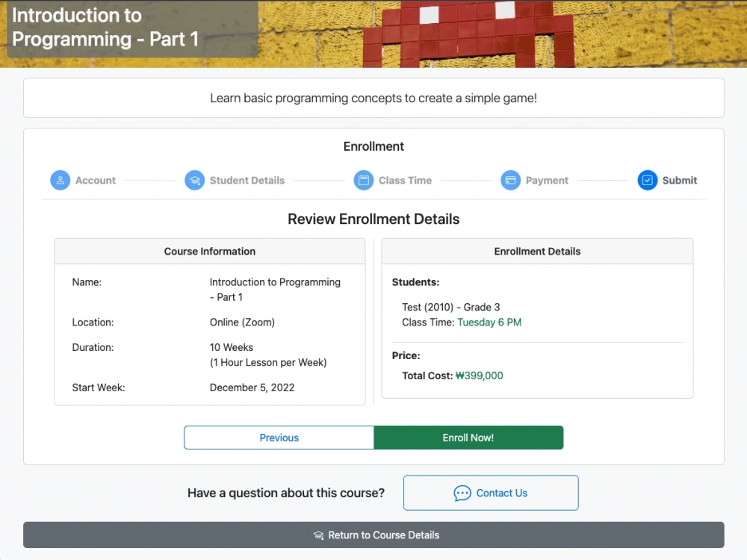747x560 pixels.
Task: Click the Course Information panel header
Action: [x=210, y=252]
